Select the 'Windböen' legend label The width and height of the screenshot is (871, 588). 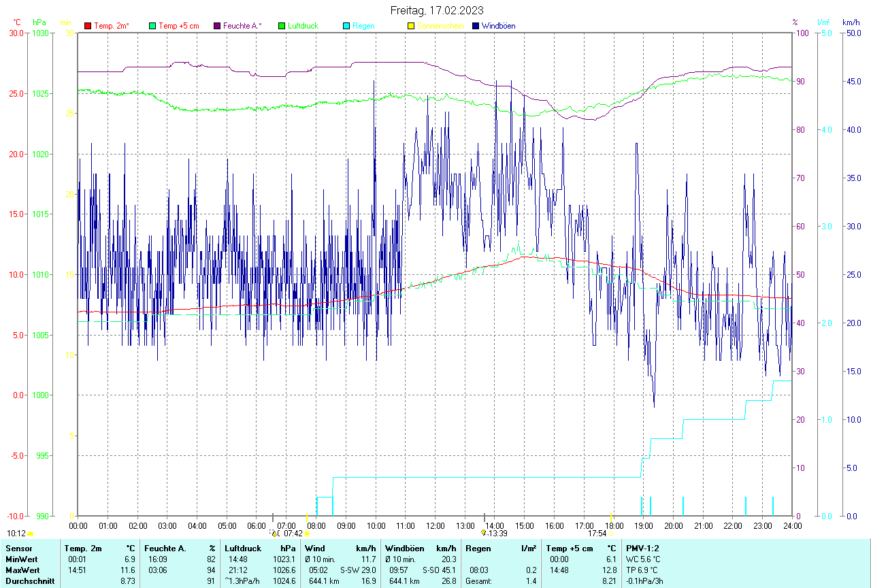[498, 26]
